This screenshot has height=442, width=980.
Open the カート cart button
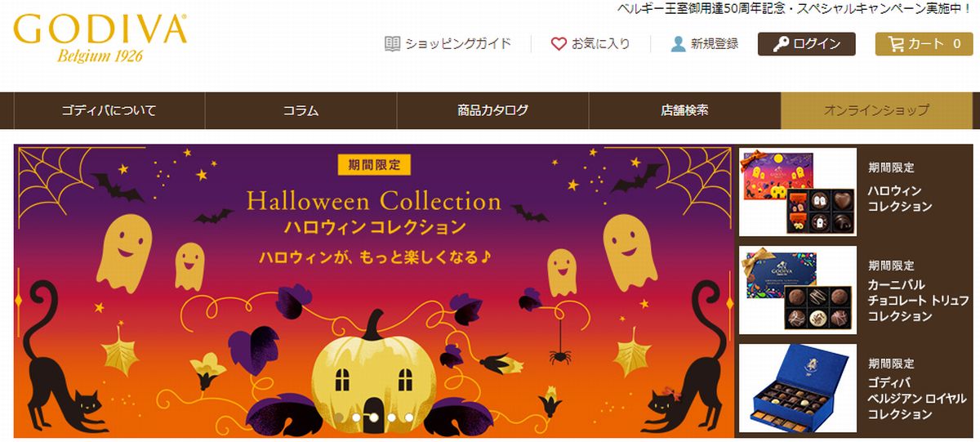(924, 44)
